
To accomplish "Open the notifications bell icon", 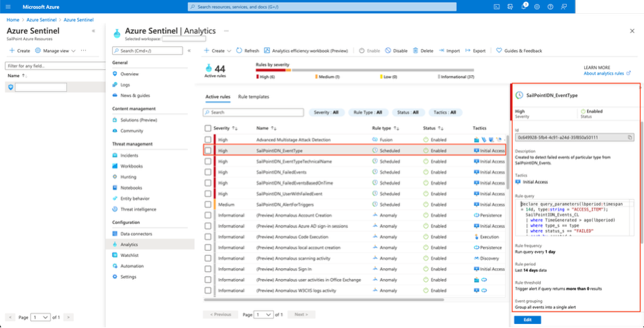I will (524, 7).
